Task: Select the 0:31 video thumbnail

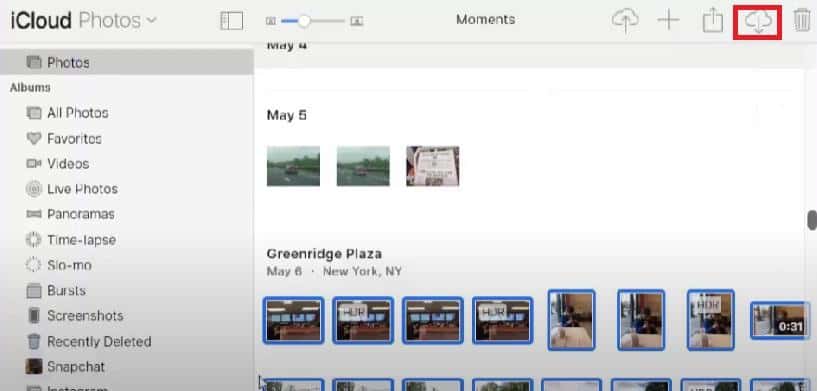Action: [x=780, y=320]
